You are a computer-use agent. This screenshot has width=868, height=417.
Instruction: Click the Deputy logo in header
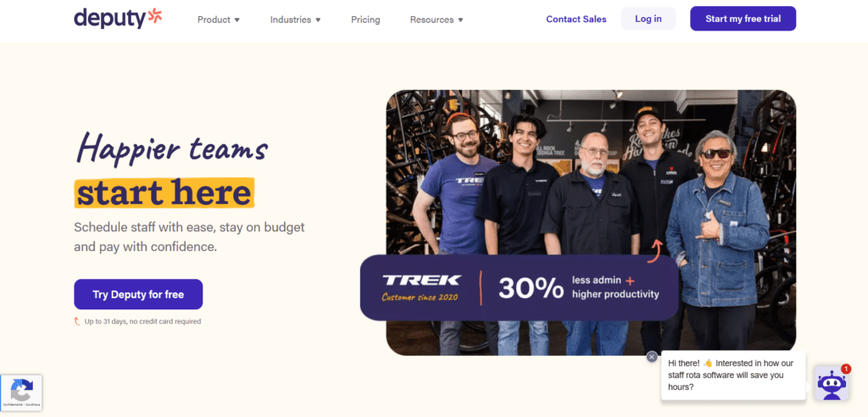[x=118, y=19]
